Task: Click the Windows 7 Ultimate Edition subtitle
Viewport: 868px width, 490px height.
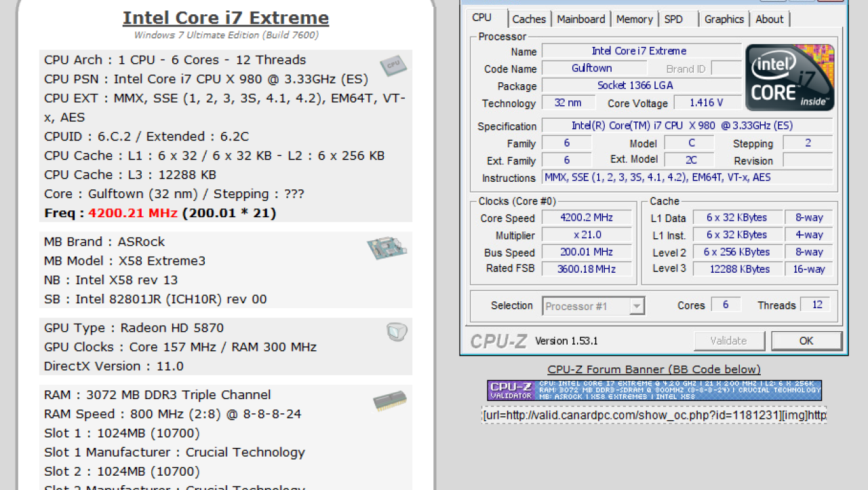Action: [226, 35]
